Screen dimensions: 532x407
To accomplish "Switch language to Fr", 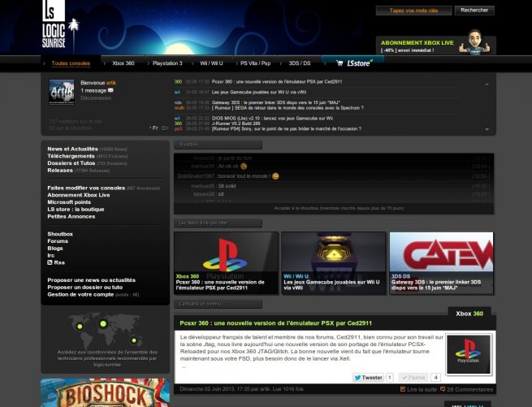I will (155, 128).
